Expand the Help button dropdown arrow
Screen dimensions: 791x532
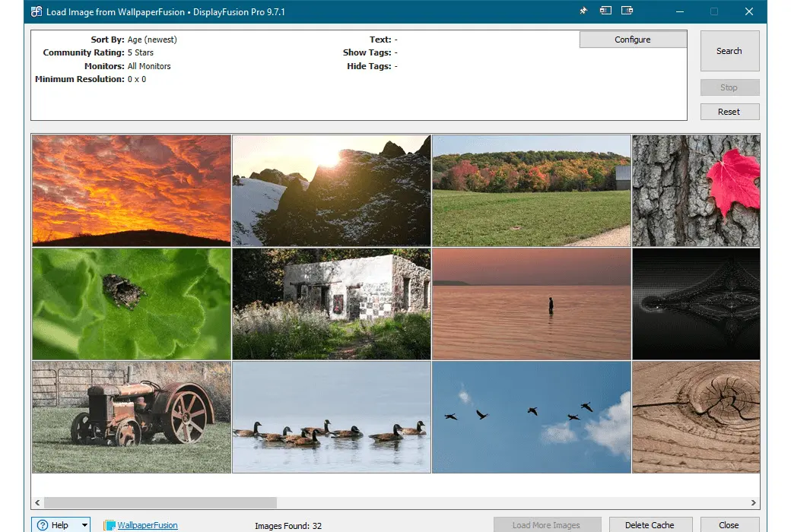pyautogui.click(x=84, y=525)
